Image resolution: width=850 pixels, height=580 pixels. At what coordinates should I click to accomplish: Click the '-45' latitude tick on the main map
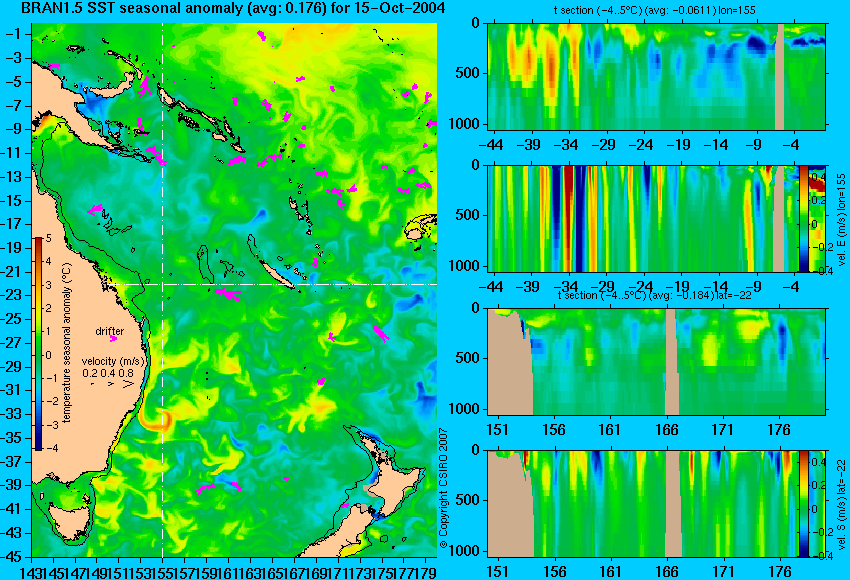(x=13, y=557)
